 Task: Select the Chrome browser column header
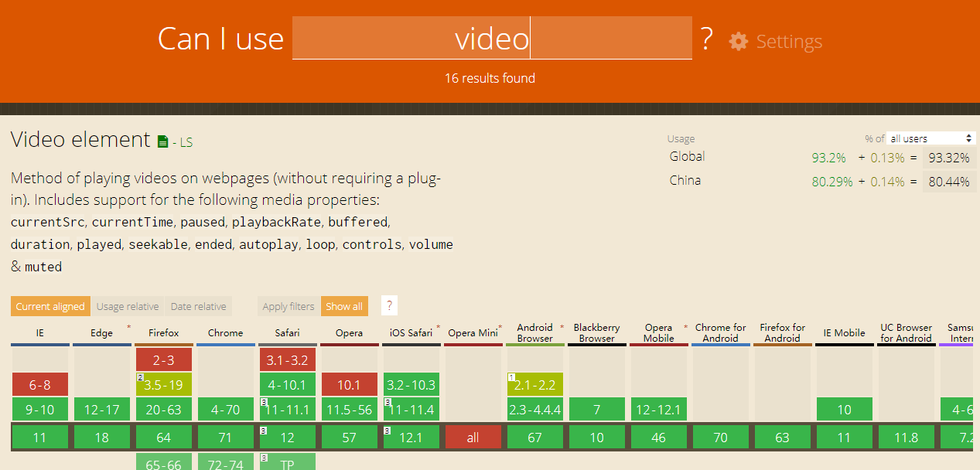[225, 333]
